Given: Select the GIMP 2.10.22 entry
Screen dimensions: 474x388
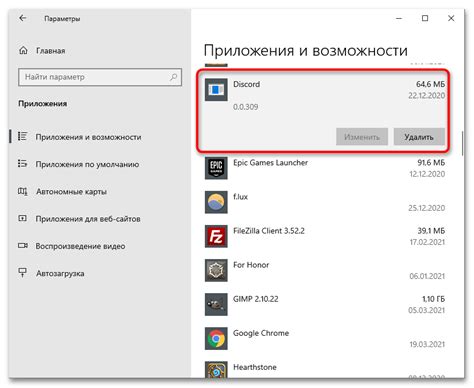Looking at the screenshot, I should coord(256,299).
